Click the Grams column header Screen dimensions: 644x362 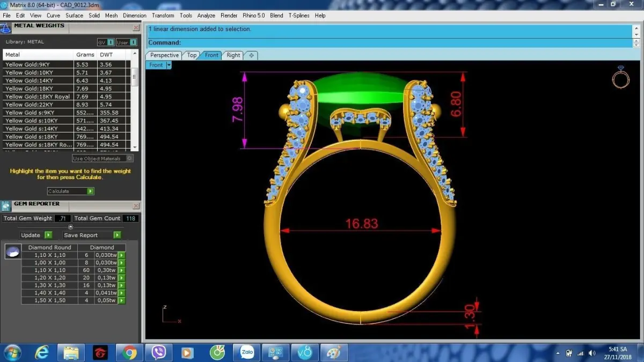[85, 55]
